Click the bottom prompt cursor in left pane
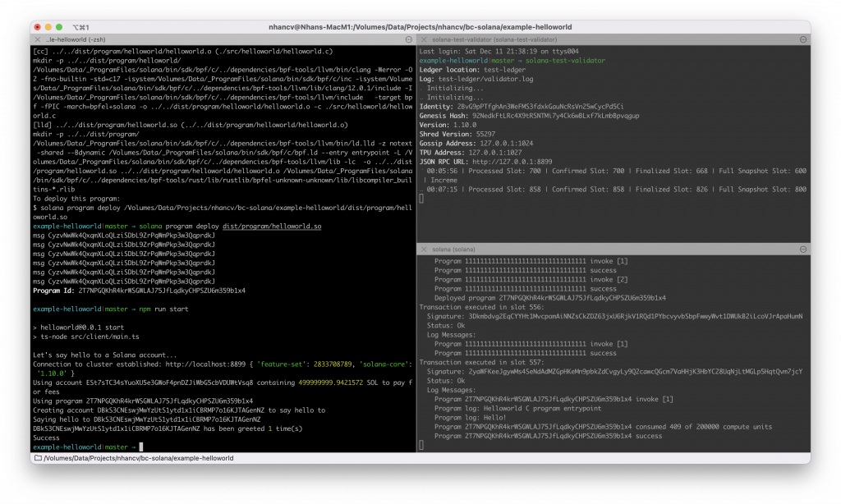Viewport: 841px width, 504px height. point(141,447)
